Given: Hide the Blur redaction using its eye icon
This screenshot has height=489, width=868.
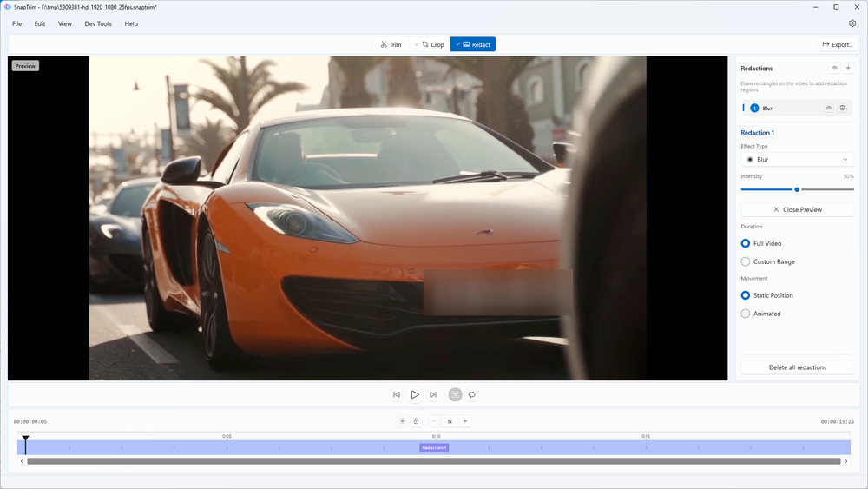Looking at the screenshot, I should (829, 108).
